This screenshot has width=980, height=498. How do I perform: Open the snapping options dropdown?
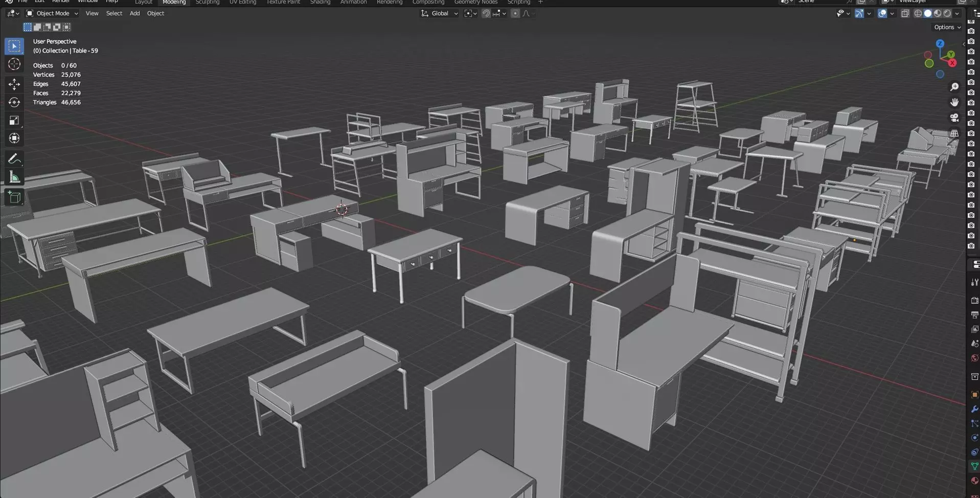tap(499, 14)
